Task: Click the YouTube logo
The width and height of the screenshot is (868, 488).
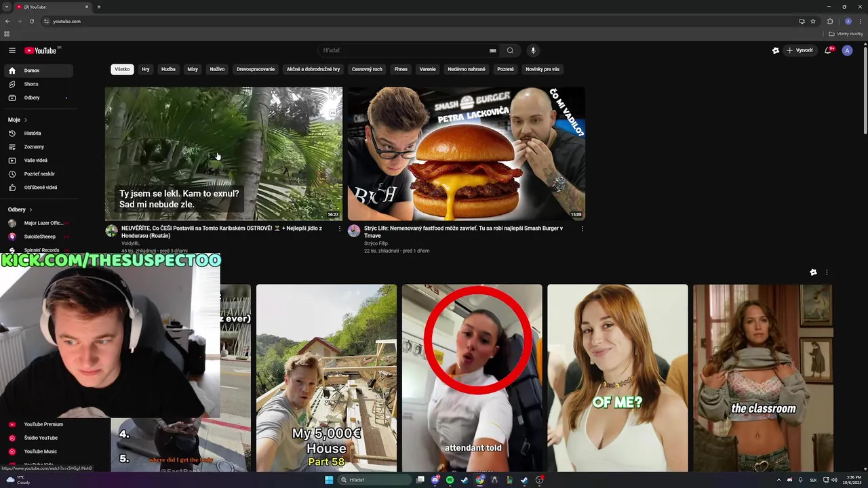Action: [42, 50]
